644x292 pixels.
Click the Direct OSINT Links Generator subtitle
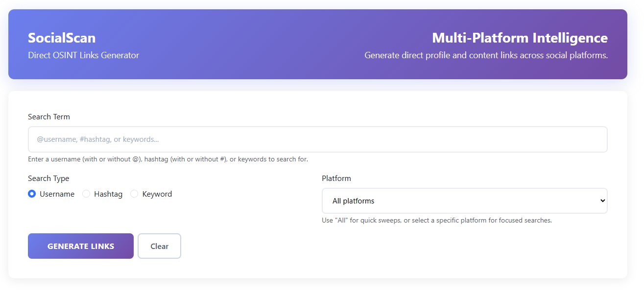tap(83, 55)
